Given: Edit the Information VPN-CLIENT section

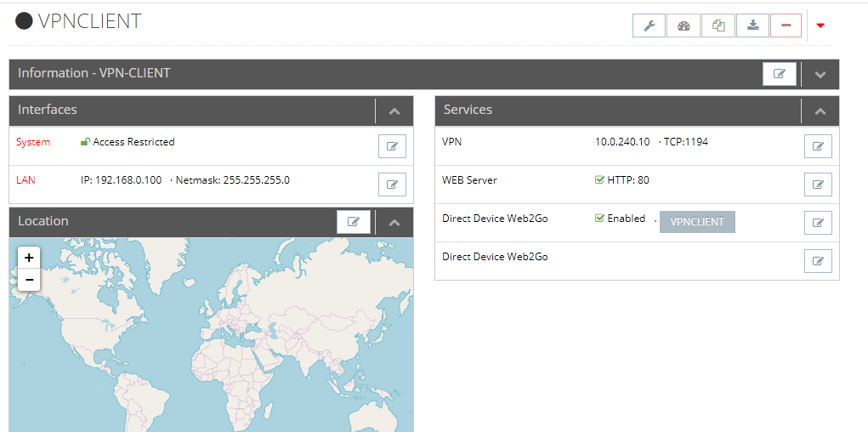Looking at the screenshot, I should click(x=780, y=74).
